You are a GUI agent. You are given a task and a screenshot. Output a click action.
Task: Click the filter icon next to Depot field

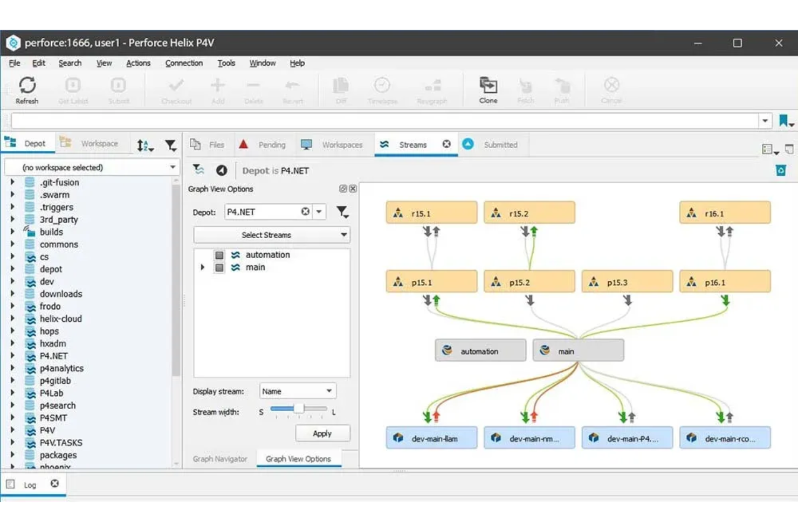point(342,212)
